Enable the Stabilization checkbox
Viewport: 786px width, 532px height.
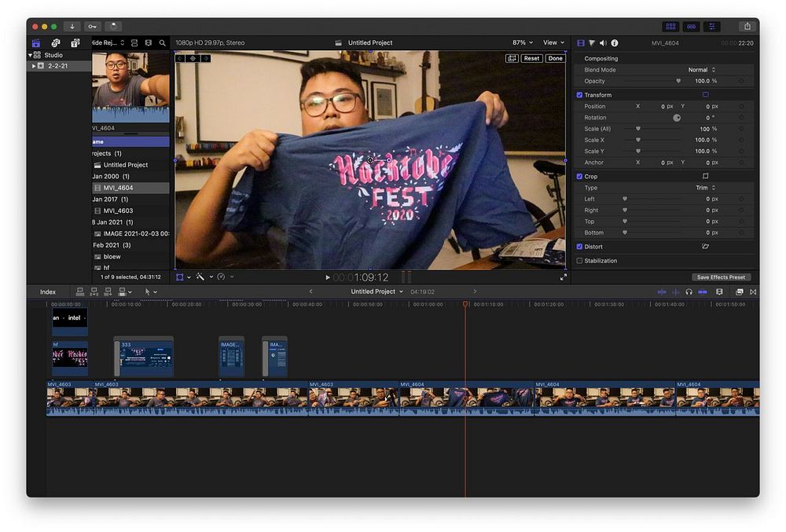click(x=580, y=261)
